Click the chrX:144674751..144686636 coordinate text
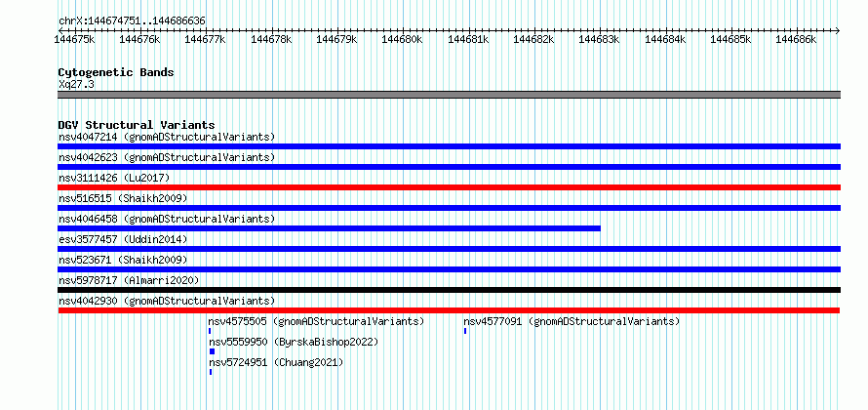The image size is (868, 410). 132,21
